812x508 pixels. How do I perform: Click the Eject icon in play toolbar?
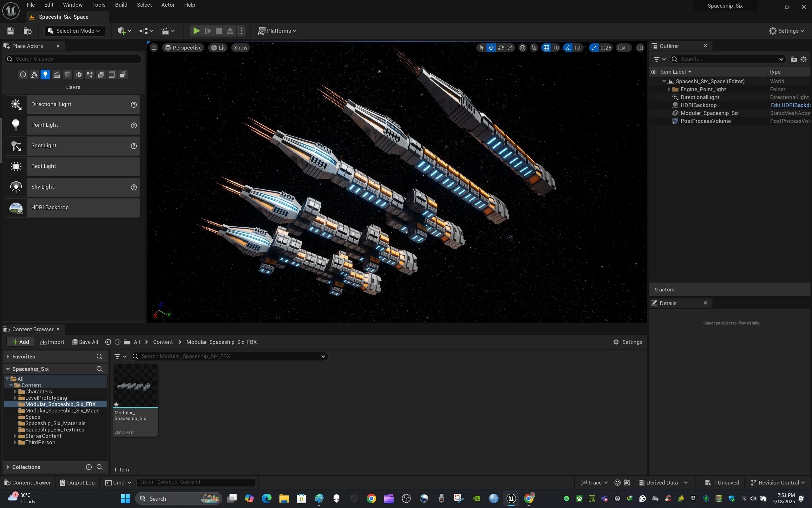pyautogui.click(x=230, y=31)
